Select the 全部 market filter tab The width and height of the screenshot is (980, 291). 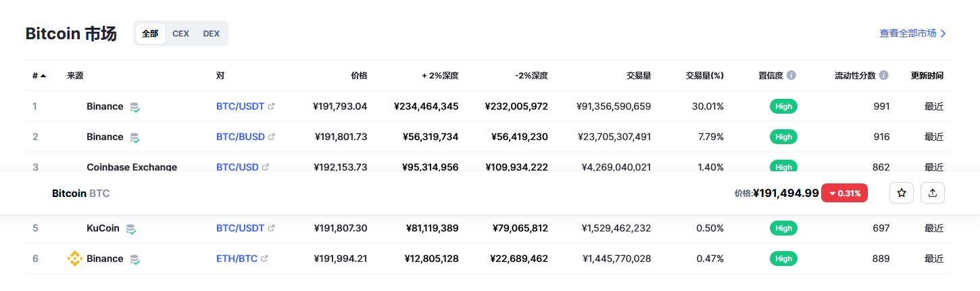click(150, 33)
